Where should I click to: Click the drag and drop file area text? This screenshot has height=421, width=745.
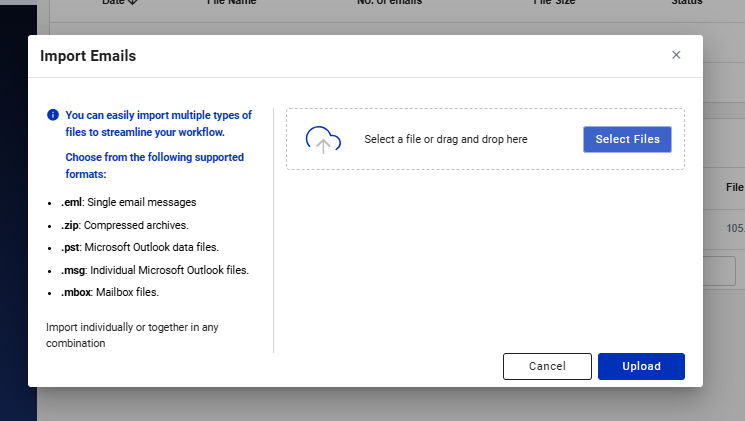tap(446, 139)
